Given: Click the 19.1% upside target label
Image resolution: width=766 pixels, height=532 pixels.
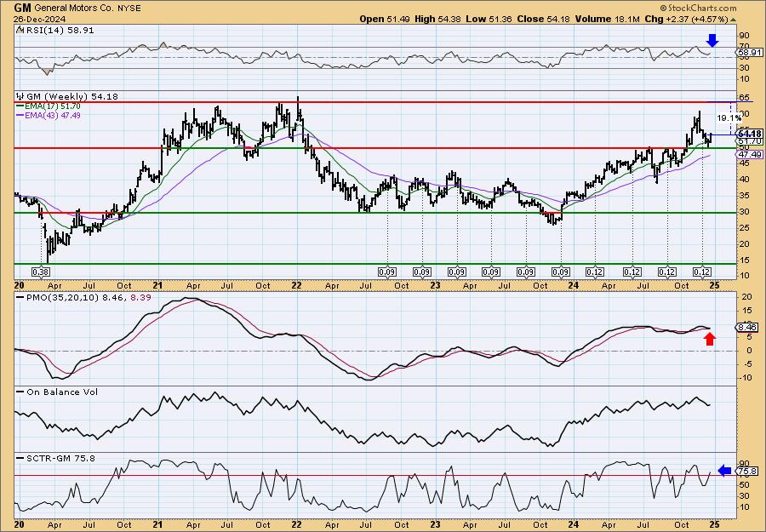Looking at the screenshot, I should click(729, 117).
